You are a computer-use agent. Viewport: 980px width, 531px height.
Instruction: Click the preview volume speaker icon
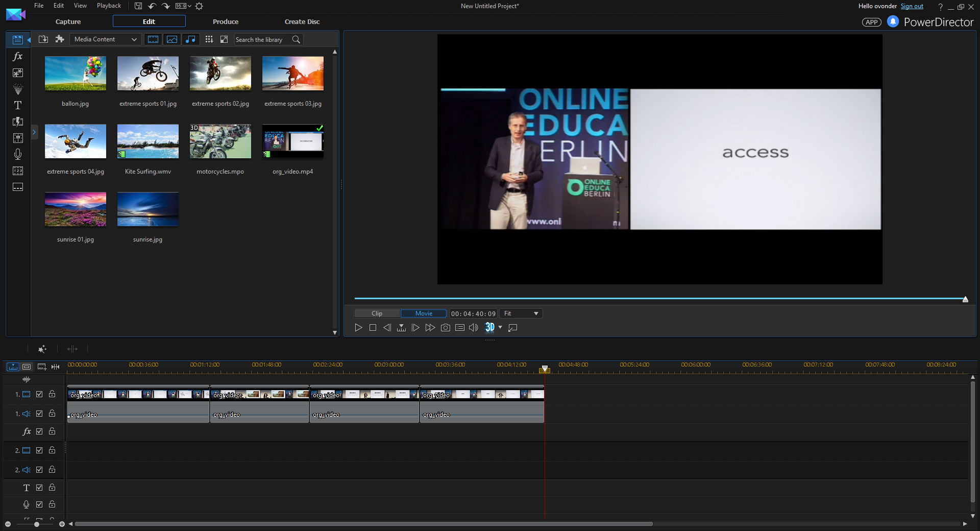pyautogui.click(x=474, y=328)
